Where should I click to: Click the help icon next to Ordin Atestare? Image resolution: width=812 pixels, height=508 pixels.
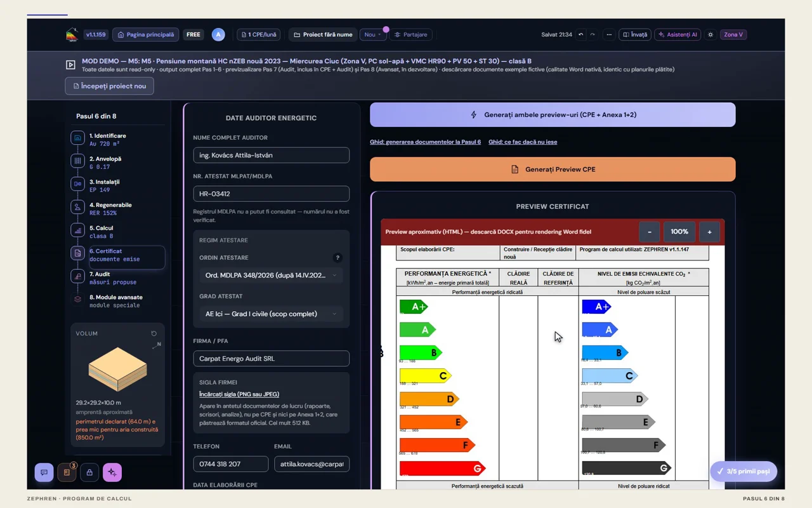(x=337, y=258)
